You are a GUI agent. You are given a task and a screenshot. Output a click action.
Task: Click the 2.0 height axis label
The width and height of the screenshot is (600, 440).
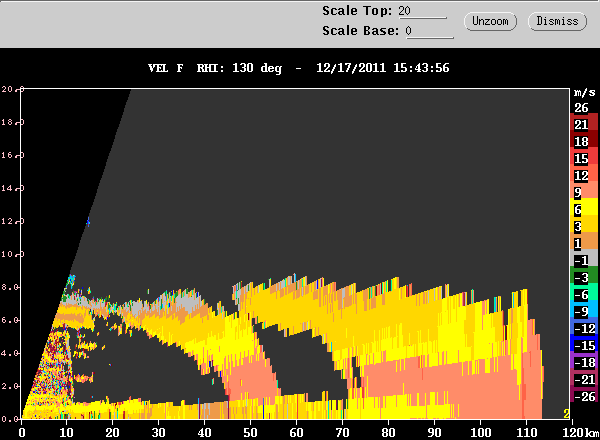tap(9, 386)
